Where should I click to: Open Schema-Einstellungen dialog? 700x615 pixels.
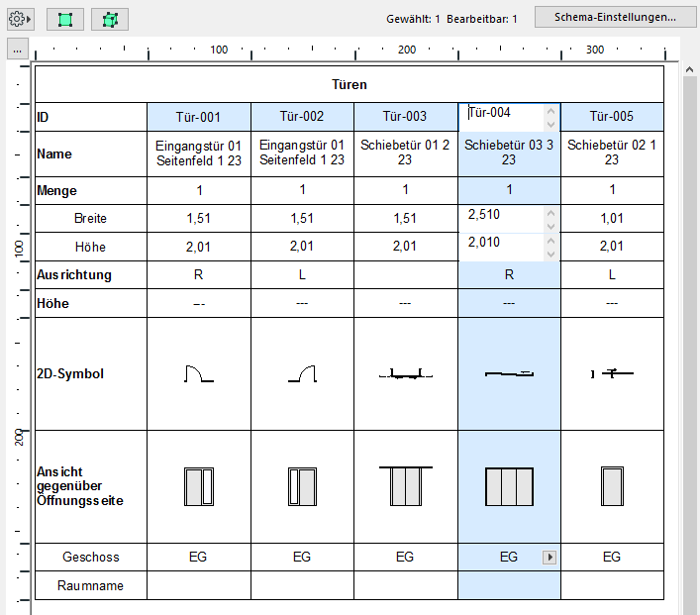(615, 17)
